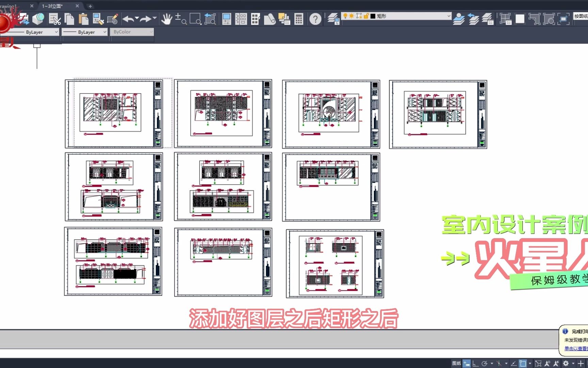Switch to the Drawing1 tab

[9, 6]
